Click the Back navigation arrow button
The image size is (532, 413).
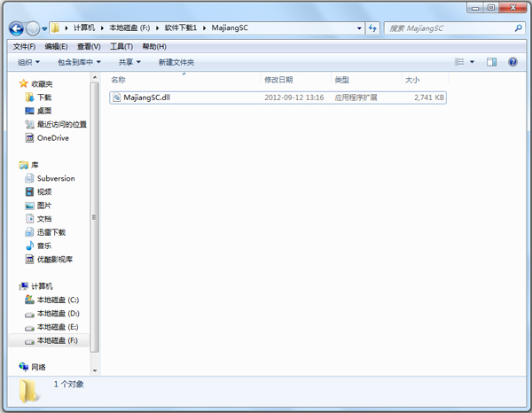click(x=18, y=28)
